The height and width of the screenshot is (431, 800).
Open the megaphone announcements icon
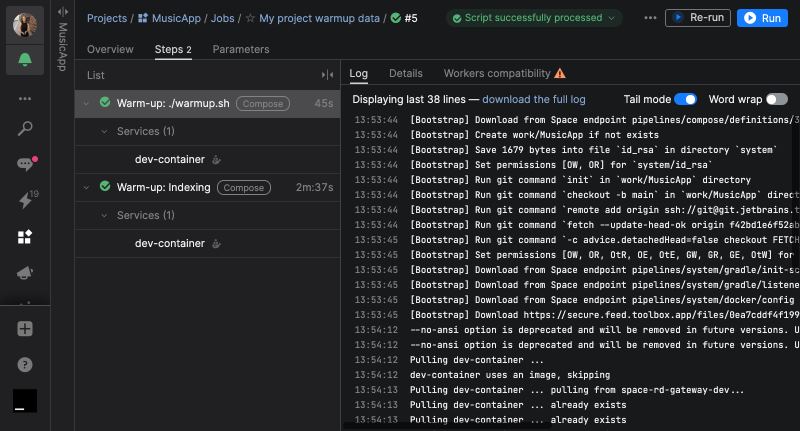tap(24, 273)
